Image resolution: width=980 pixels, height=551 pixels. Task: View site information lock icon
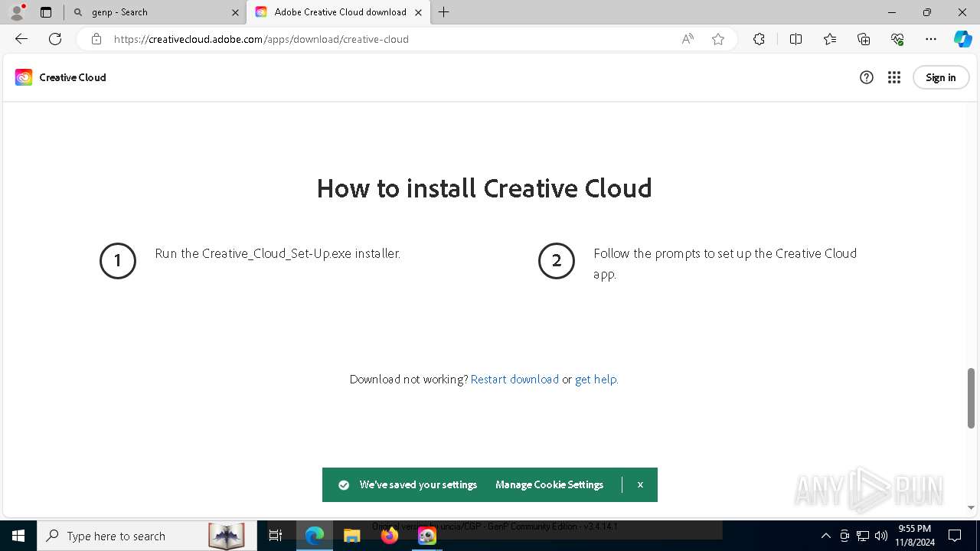[x=96, y=39]
